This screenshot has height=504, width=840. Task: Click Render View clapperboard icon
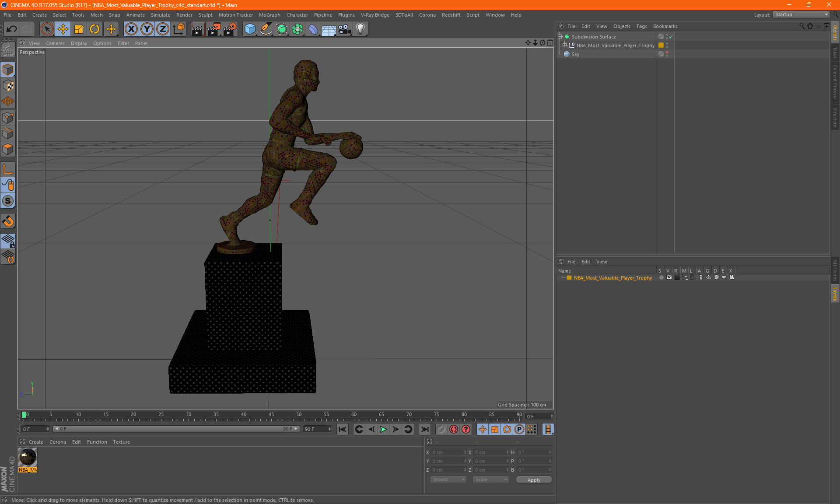pyautogui.click(x=198, y=29)
